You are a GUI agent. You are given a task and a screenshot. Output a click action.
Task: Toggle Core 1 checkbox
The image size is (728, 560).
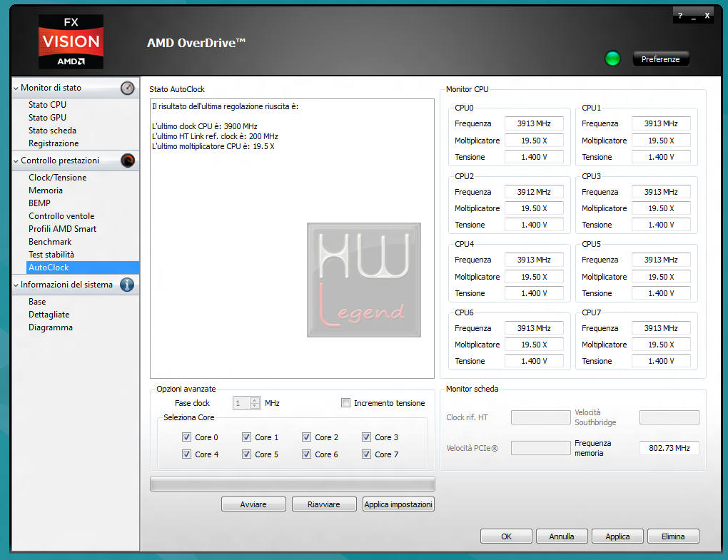(x=246, y=437)
